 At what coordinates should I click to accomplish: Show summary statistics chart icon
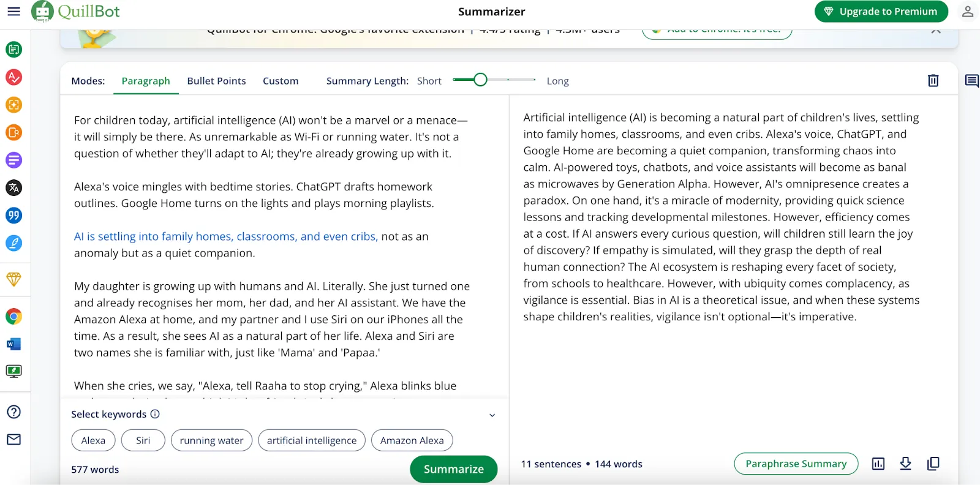pyautogui.click(x=878, y=464)
